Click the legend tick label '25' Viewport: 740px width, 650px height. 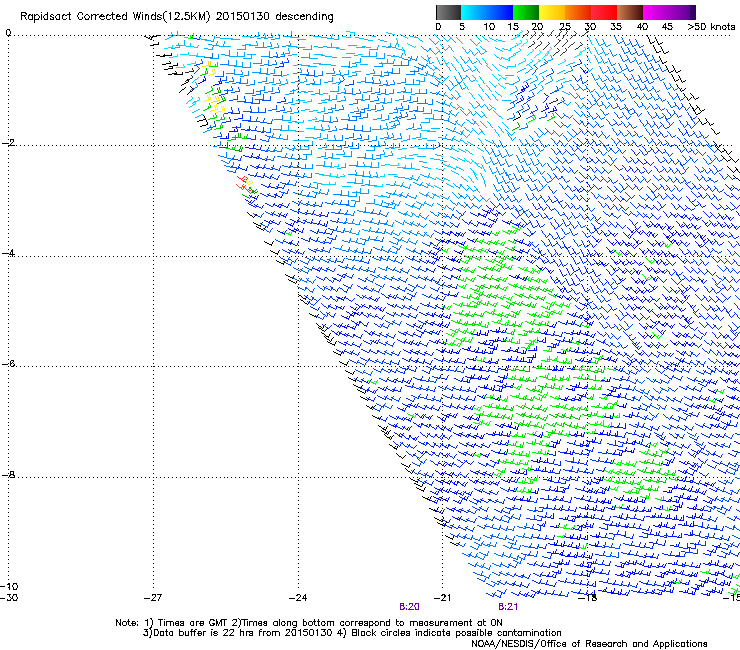(565, 27)
